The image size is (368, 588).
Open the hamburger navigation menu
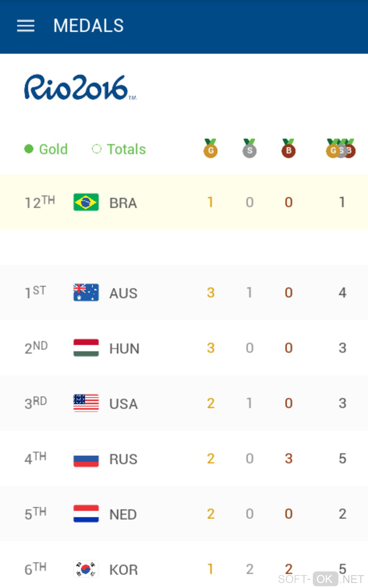[x=26, y=26]
